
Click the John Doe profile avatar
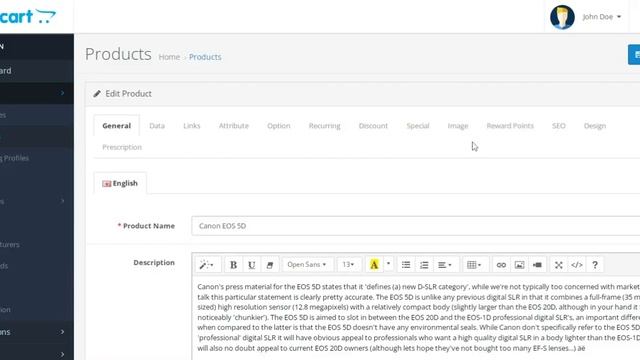(x=562, y=17)
